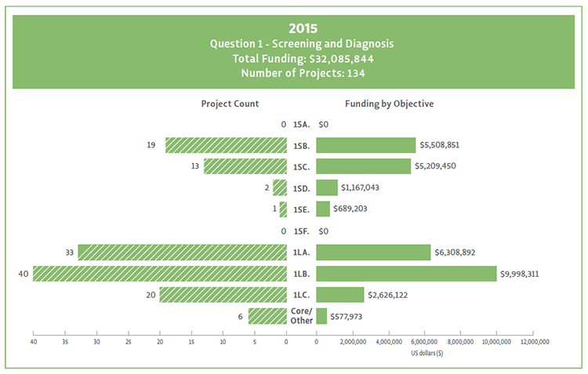Select the 1SC. hatched project count bar
Image resolution: width=588 pixels, height=374 pixels.
point(245,167)
